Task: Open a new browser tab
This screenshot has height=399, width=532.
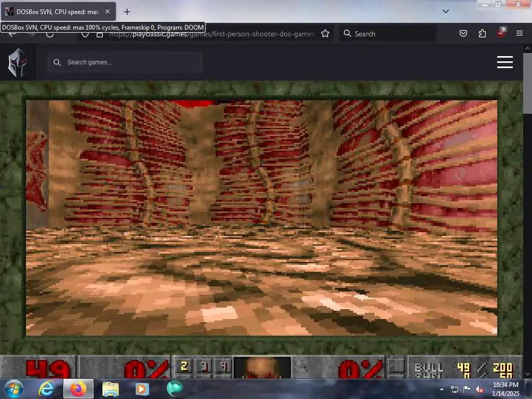Action: (127, 12)
